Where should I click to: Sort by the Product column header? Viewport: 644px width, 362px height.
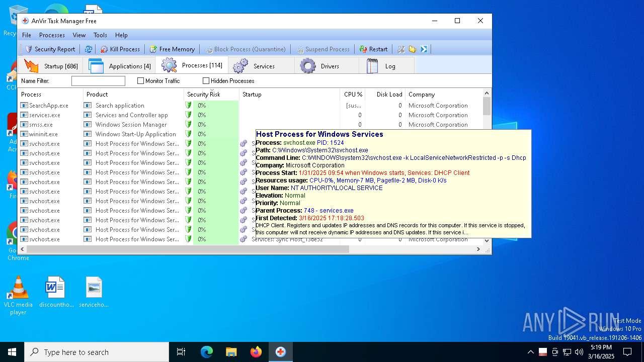[133, 94]
